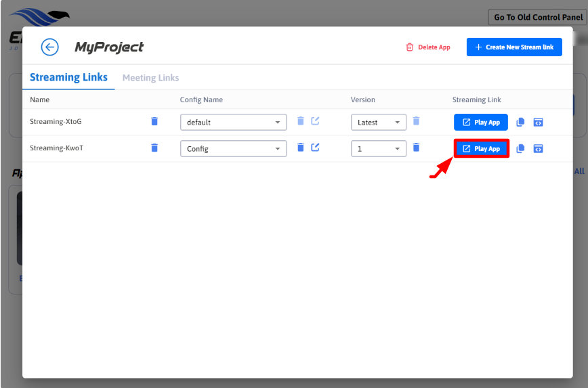Delete version 1 in Streaming-KwoT row
The image size is (588, 388).
pyautogui.click(x=416, y=148)
